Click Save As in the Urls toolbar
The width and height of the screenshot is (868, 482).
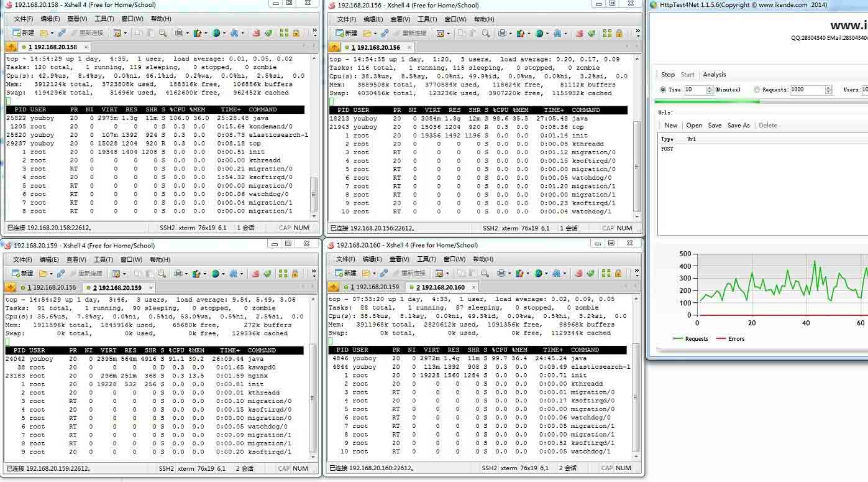coord(738,126)
